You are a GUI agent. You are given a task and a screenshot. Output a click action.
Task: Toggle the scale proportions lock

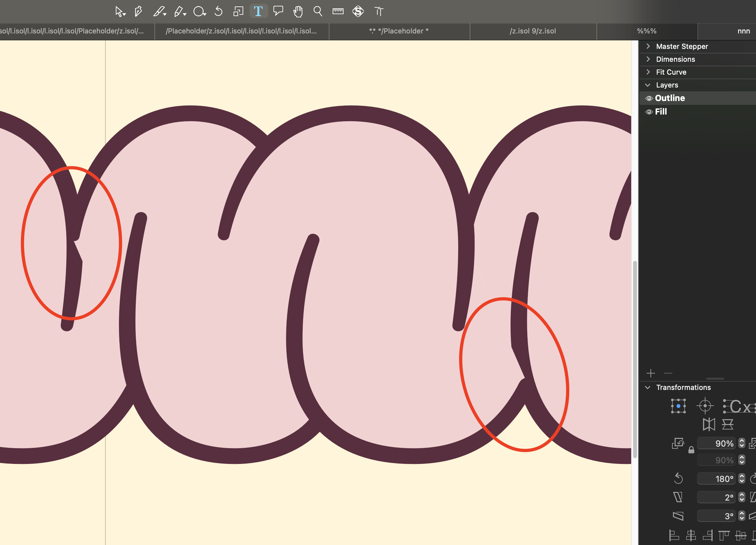[x=691, y=450]
